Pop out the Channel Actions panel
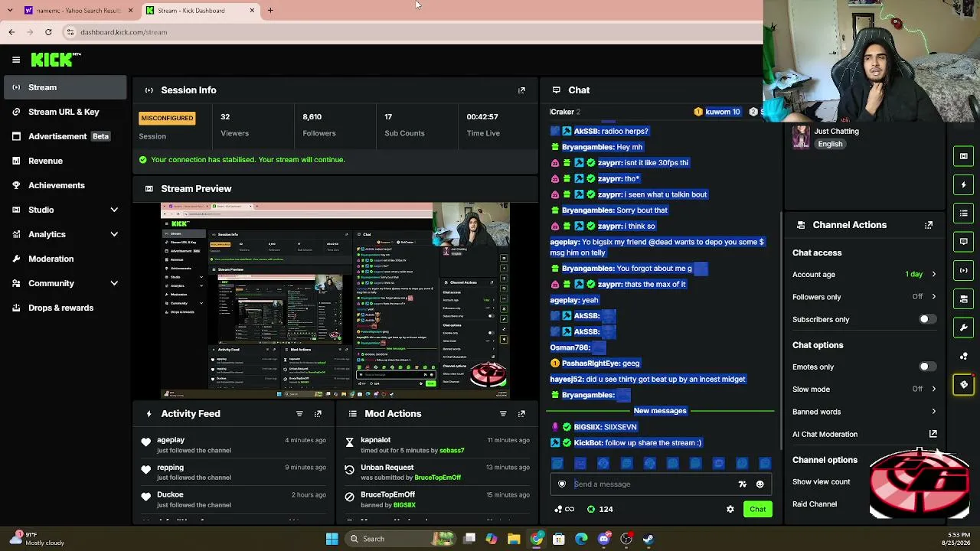Screen dimensions: 980x551 click(929, 225)
